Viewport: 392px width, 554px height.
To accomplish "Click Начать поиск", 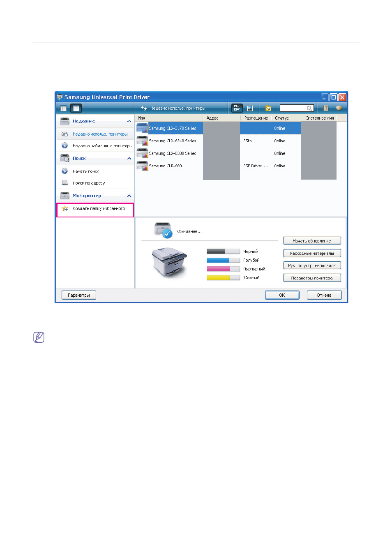I will click(x=86, y=171).
